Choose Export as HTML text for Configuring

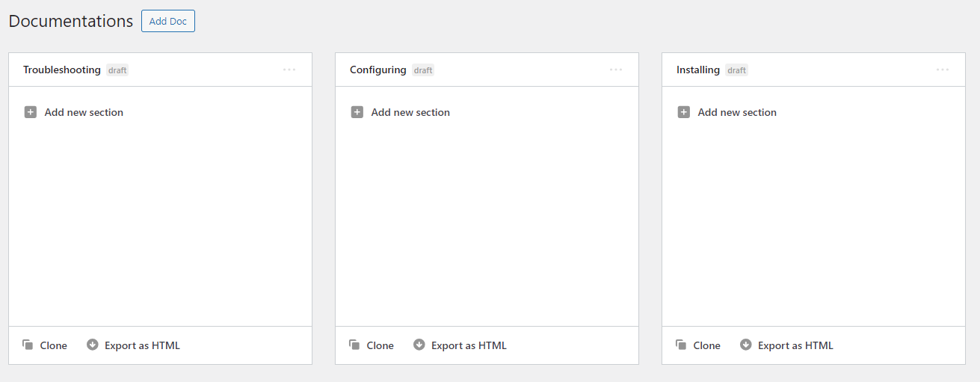[469, 345]
